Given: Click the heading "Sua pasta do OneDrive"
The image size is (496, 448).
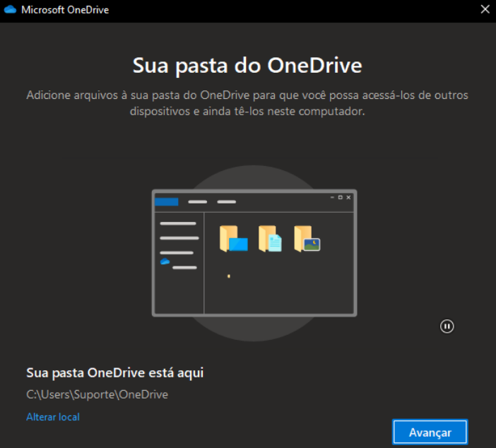Looking at the screenshot, I should 247,66.
